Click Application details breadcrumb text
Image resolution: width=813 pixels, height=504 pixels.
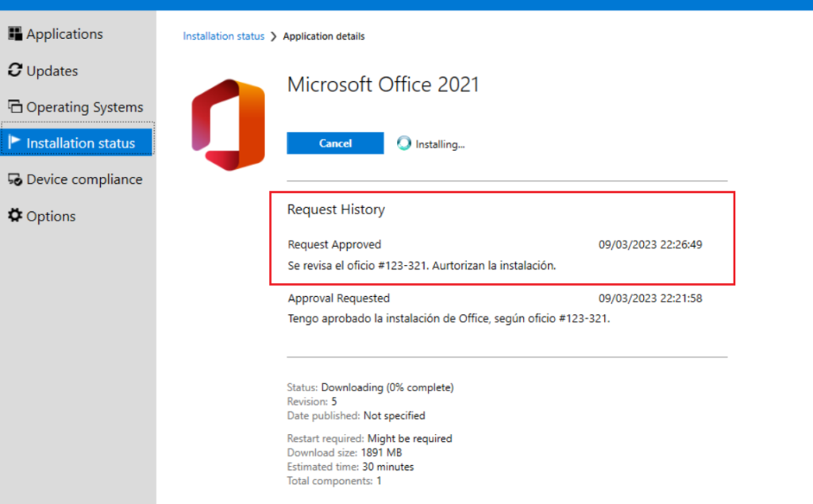tap(324, 37)
